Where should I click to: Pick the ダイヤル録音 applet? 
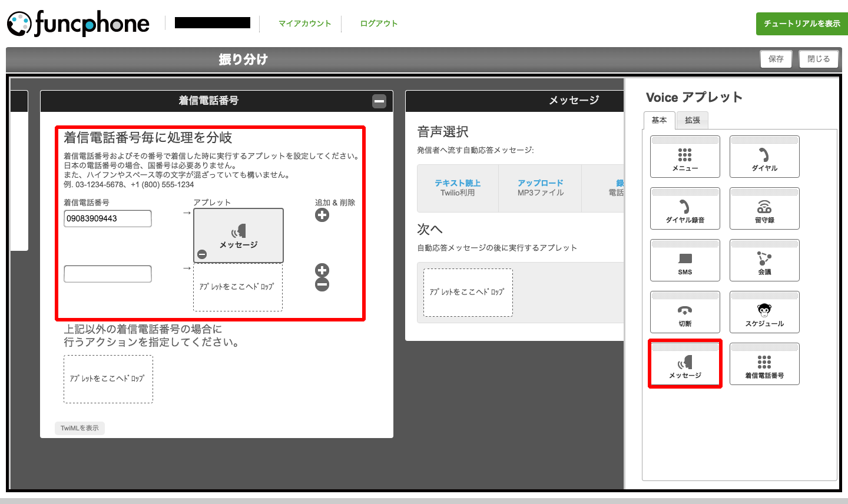click(685, 209)
